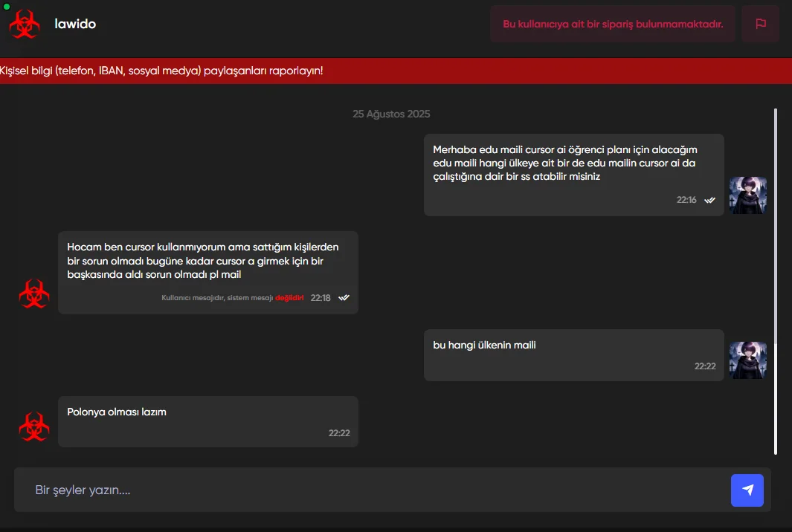Screen dimensions: 792x532
Task: Open lawido's biohazard avatar in the header
Action: point(25,24)
